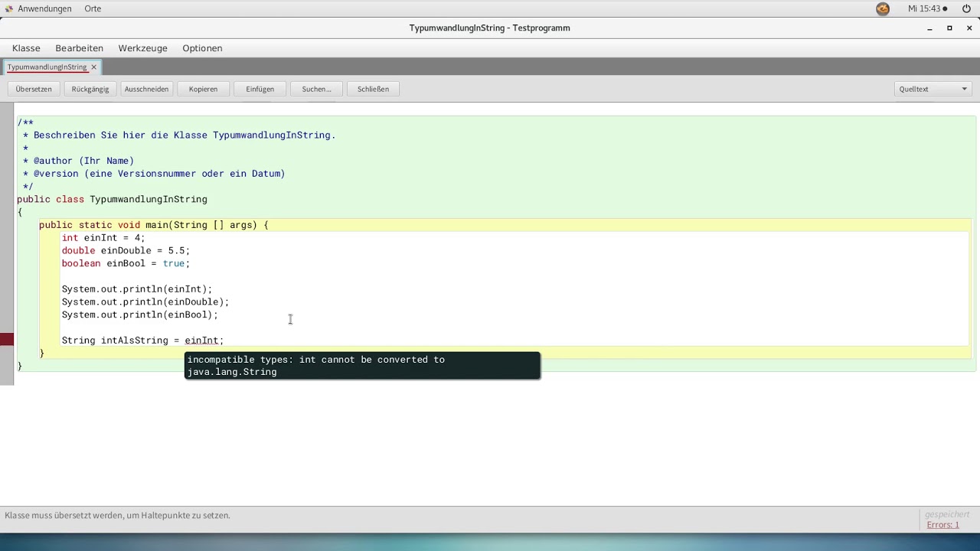Open the Orte system menu
Viewport: 980px width, 551px height.
(x=93, y=8)
